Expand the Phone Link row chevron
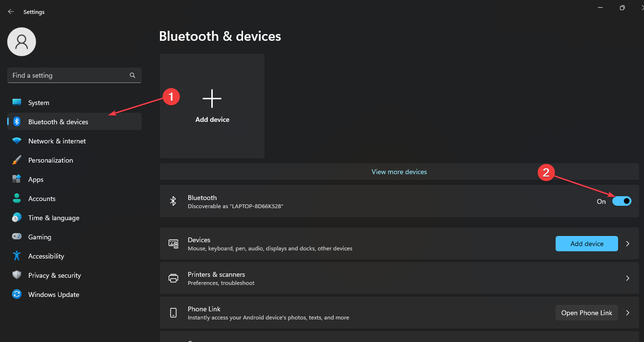 (x=628, y=313)
